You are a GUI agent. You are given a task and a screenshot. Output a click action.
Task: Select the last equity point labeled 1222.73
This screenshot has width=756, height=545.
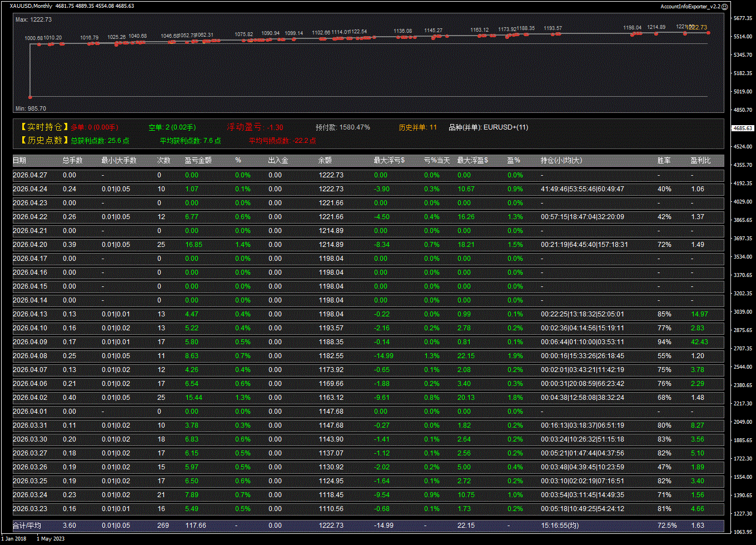pos(708,33)
